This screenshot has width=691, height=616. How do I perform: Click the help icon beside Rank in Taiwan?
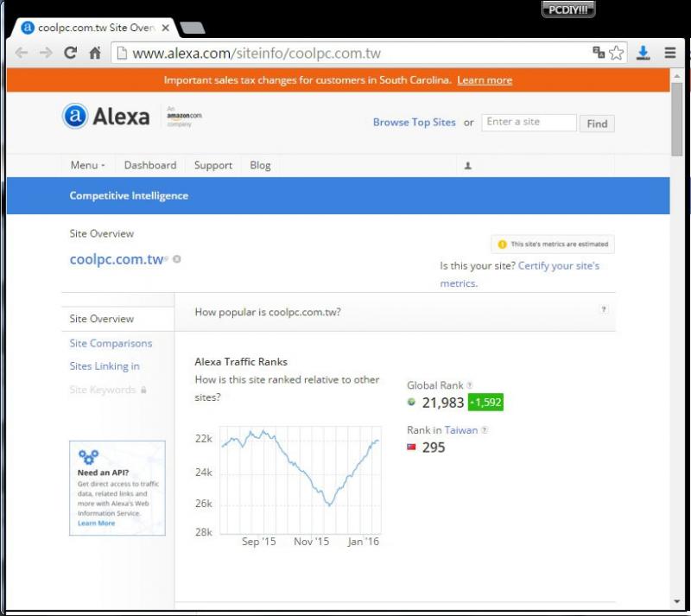485,430
